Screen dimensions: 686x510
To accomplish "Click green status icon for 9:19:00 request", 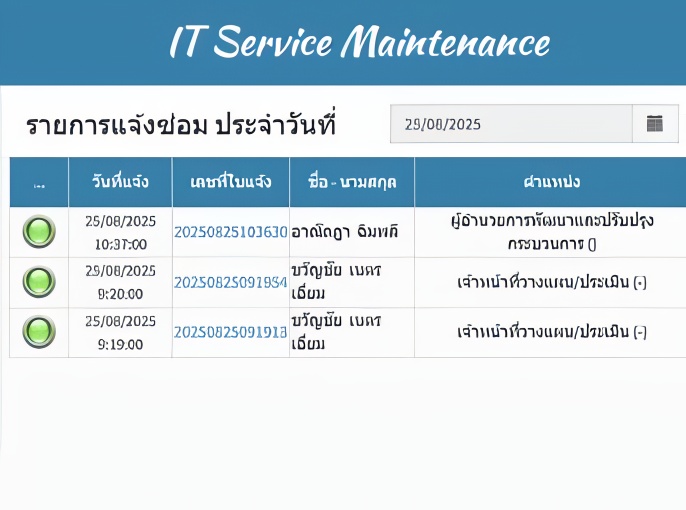I will (39, 332).
